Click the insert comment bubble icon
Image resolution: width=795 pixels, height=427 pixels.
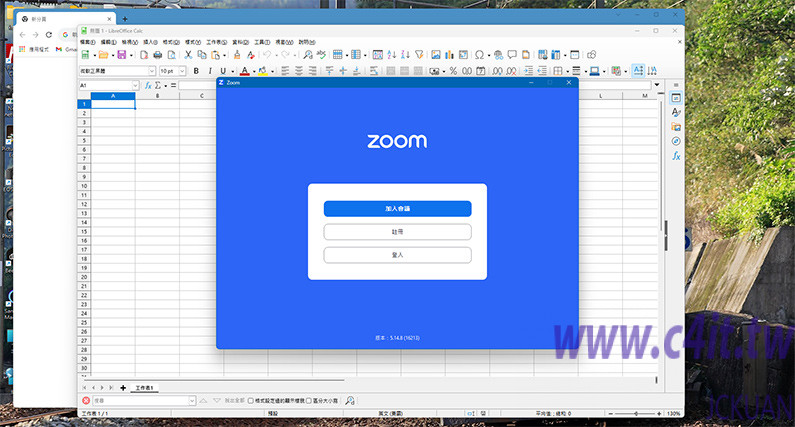pyautogui.click(x=512, y=55)
